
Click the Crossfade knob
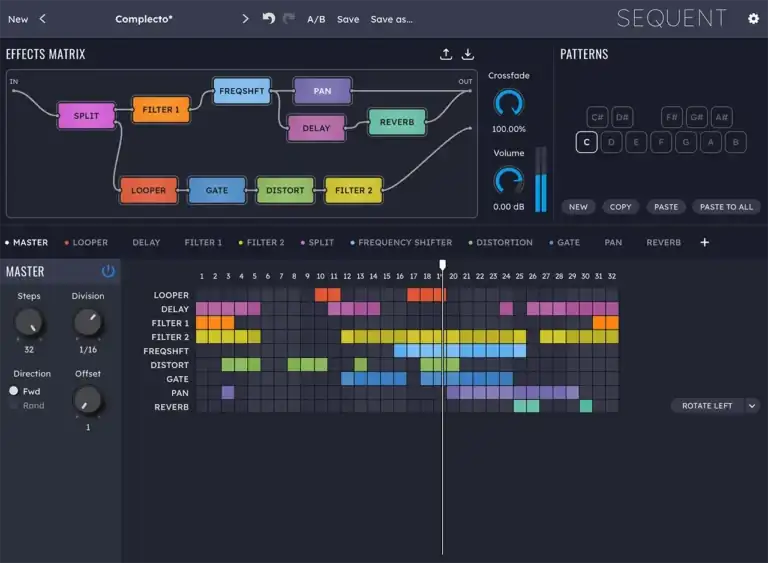click(x=509, y=103)
